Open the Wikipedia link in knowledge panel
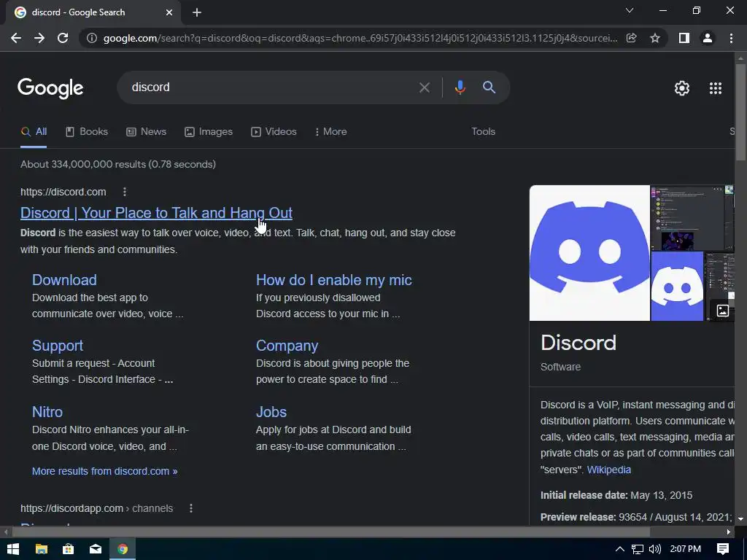The image size is (747, 560). (609, 470)
